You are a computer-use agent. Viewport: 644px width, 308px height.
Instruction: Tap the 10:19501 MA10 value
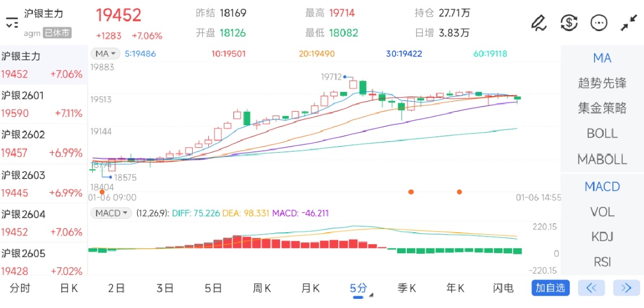(229, 54)
